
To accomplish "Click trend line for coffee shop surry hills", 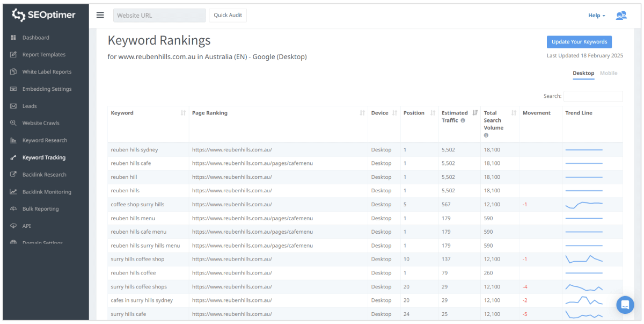I will click(x=584, y=205).
